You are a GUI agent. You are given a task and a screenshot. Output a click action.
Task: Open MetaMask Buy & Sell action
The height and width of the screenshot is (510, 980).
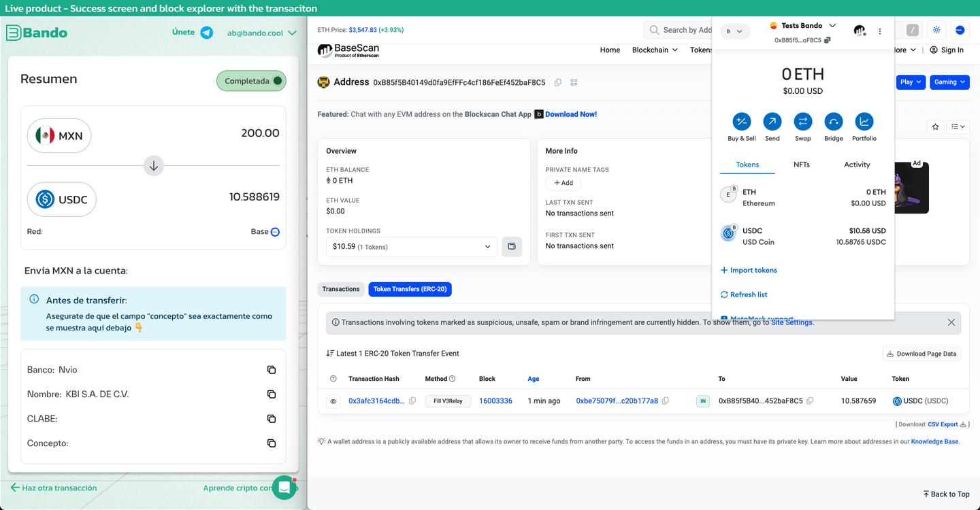tap(741, 122)
